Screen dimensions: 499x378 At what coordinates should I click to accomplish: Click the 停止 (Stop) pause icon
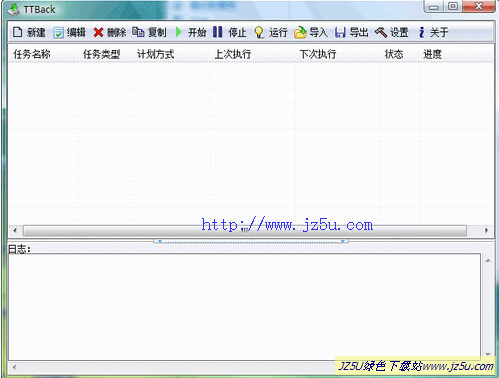point(217,32)
